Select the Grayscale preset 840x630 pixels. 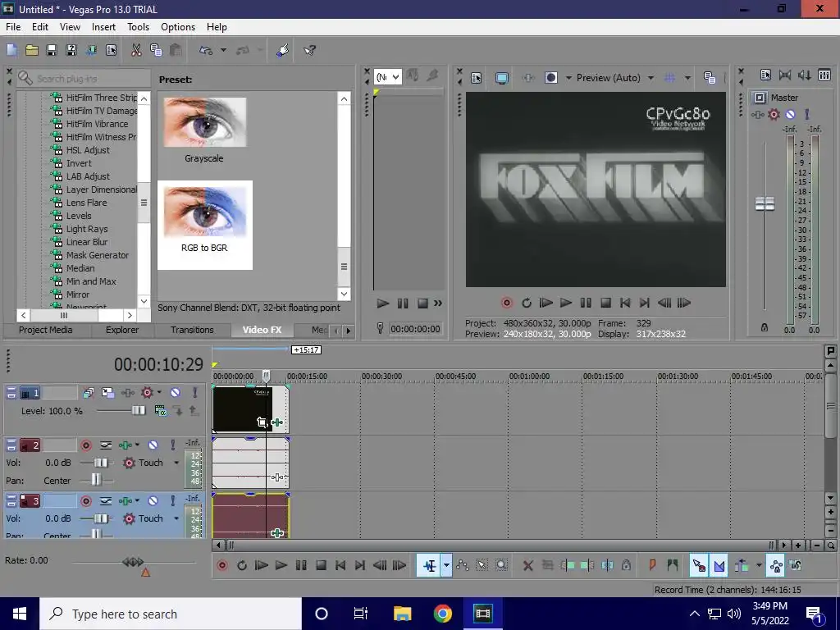click(x=204, y=130)
